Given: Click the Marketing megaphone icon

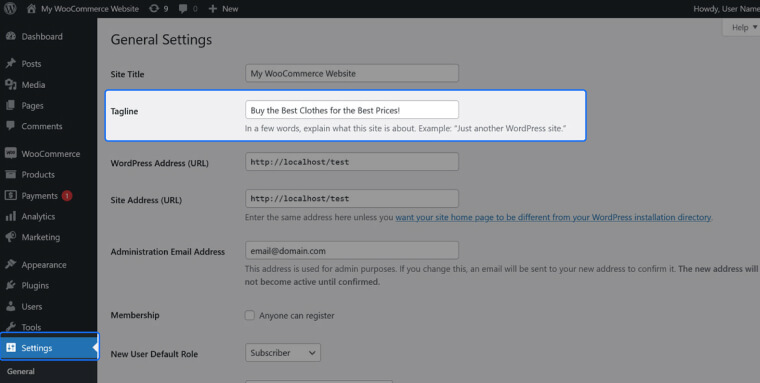Looking at the screenshot, I should [11, 237].
